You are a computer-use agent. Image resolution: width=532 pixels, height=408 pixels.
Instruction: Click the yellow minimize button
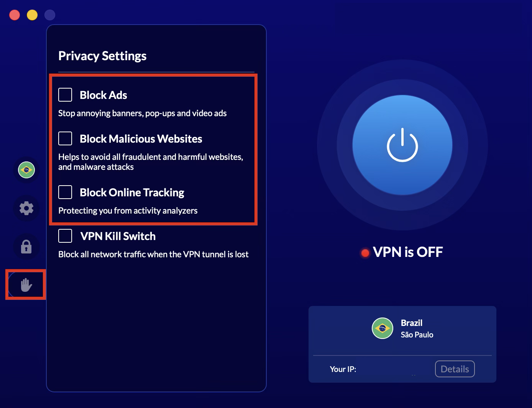point(32,15)
